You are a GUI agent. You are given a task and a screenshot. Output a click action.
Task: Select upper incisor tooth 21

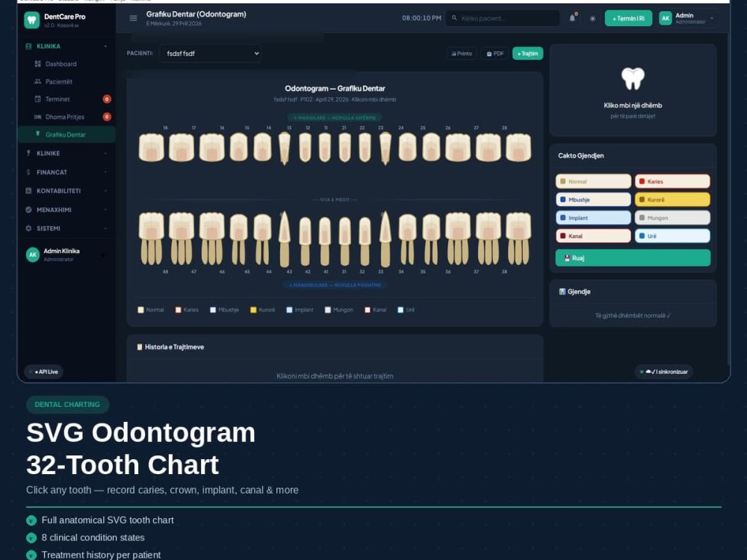(x=345, y=147)
